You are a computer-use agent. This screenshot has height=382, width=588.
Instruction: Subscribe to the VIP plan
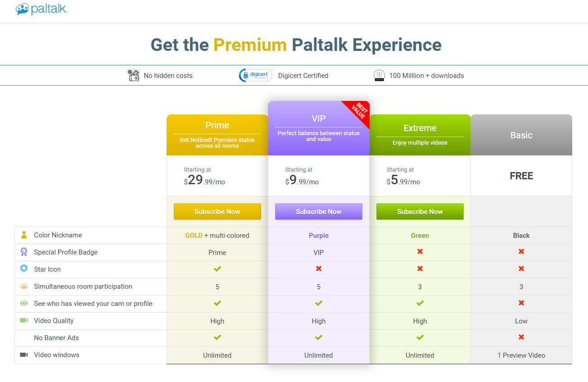[319, 212]
